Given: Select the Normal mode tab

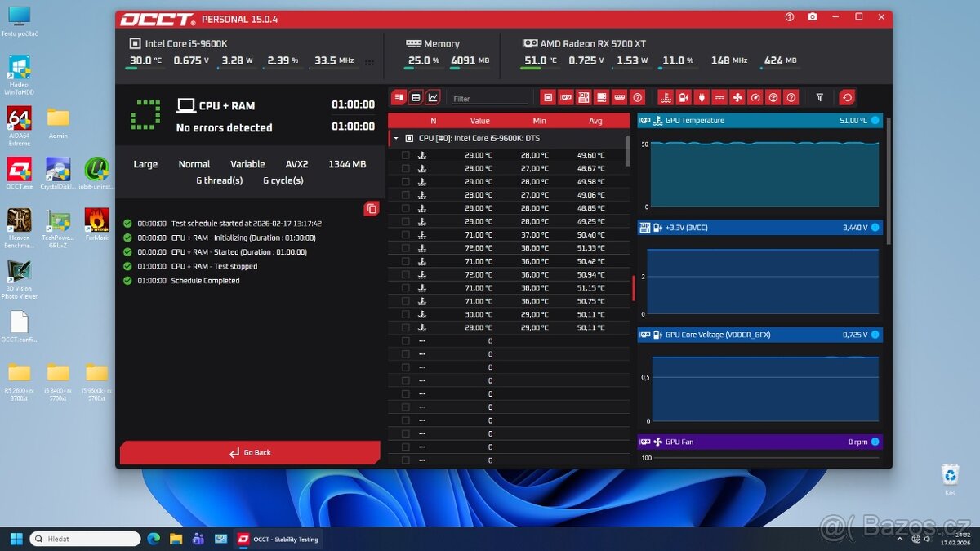Looking at the screenshot, I should tap(194, 164).
